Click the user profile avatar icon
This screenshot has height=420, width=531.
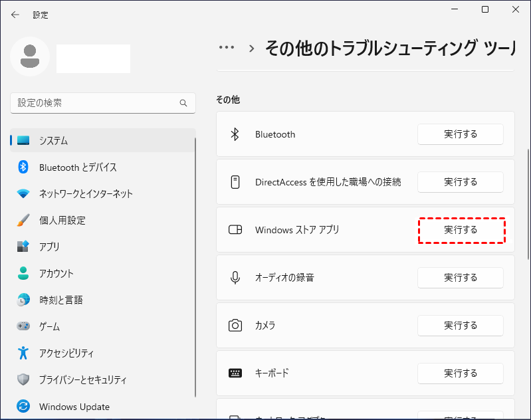click(29, 56)
